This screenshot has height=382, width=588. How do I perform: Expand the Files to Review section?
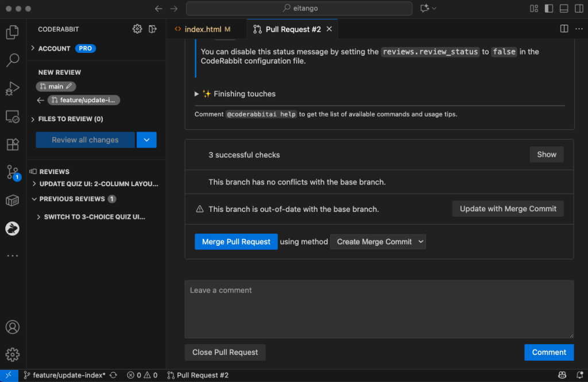coord(70,119)
